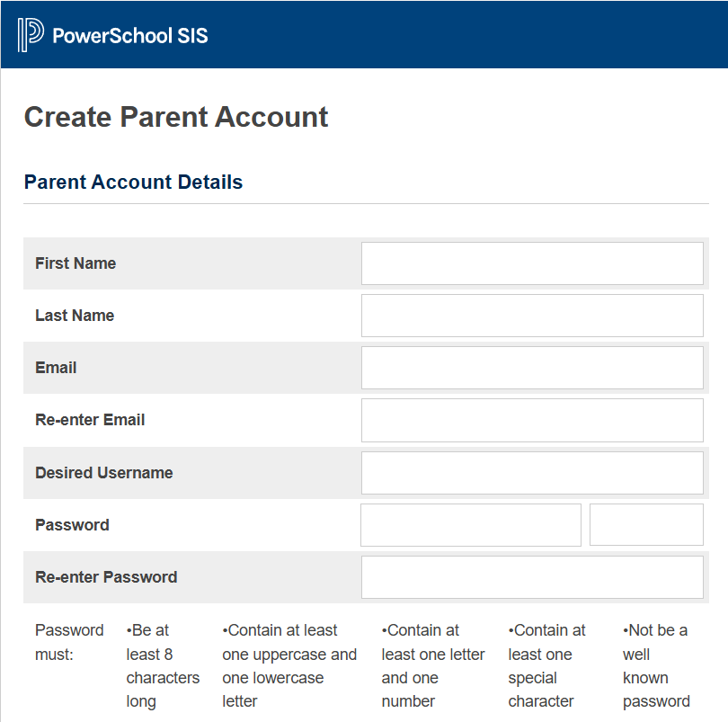Click the Password entry field

coord(470,524)
